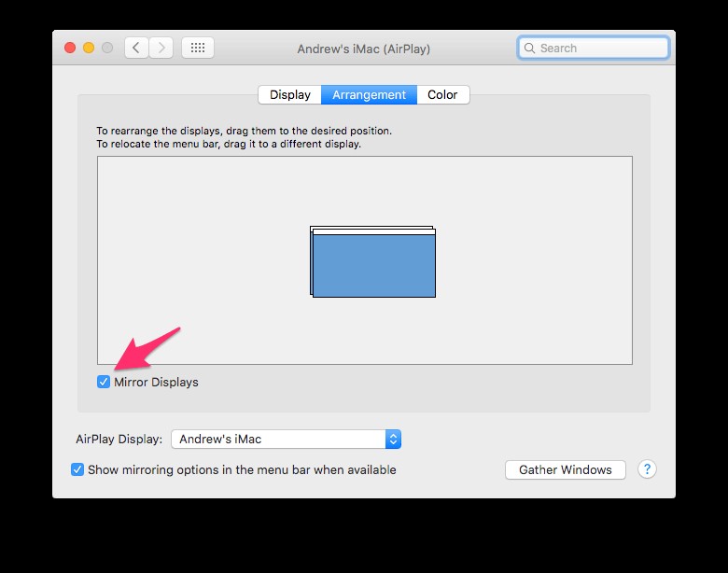Image resolution: width=728 pixels, height=573 pixels.
Task: Show all preferences via the grid icon
Action: point(198,48)
